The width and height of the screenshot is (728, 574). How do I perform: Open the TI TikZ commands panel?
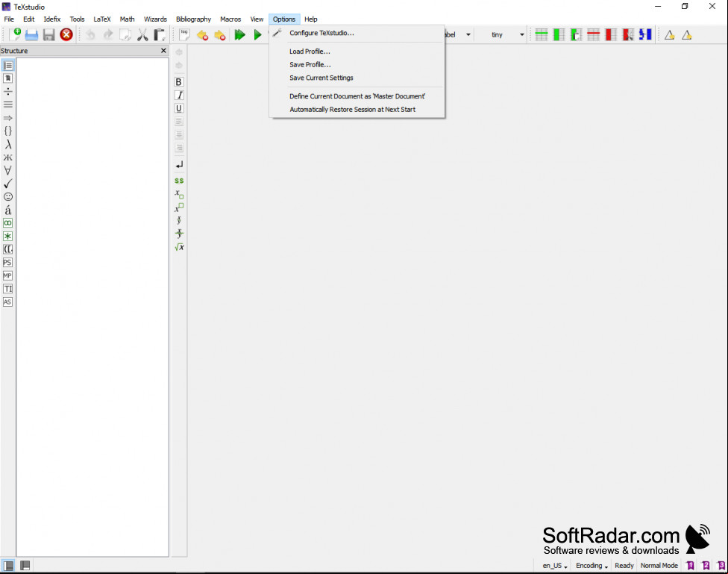click(8, 289)
